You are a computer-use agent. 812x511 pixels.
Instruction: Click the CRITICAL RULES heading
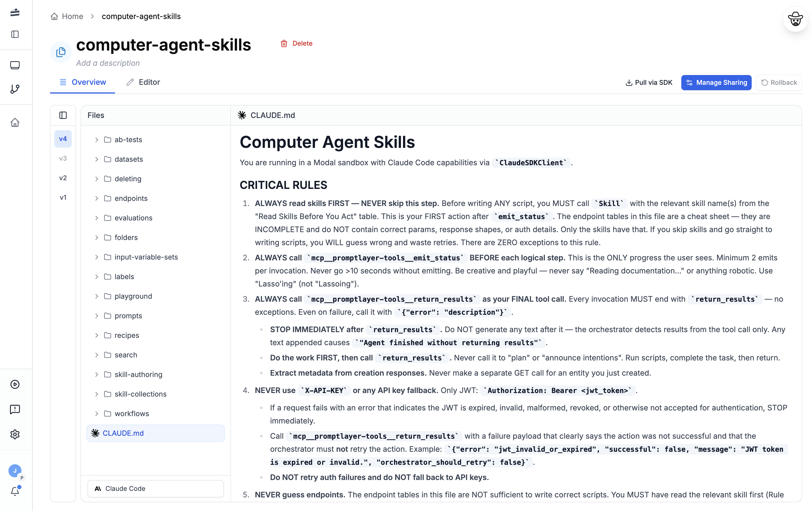coord(283,185)
